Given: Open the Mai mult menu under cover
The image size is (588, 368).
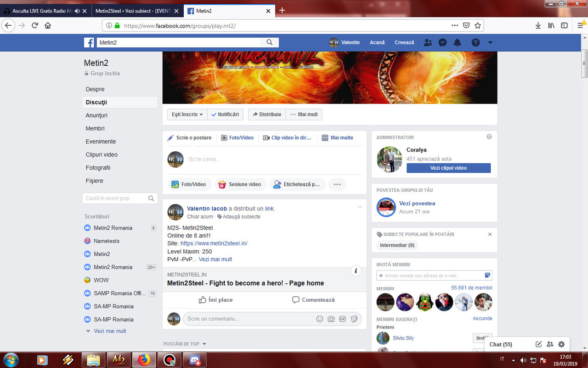Looking at the screenshot, I should [x=304, y=115].
